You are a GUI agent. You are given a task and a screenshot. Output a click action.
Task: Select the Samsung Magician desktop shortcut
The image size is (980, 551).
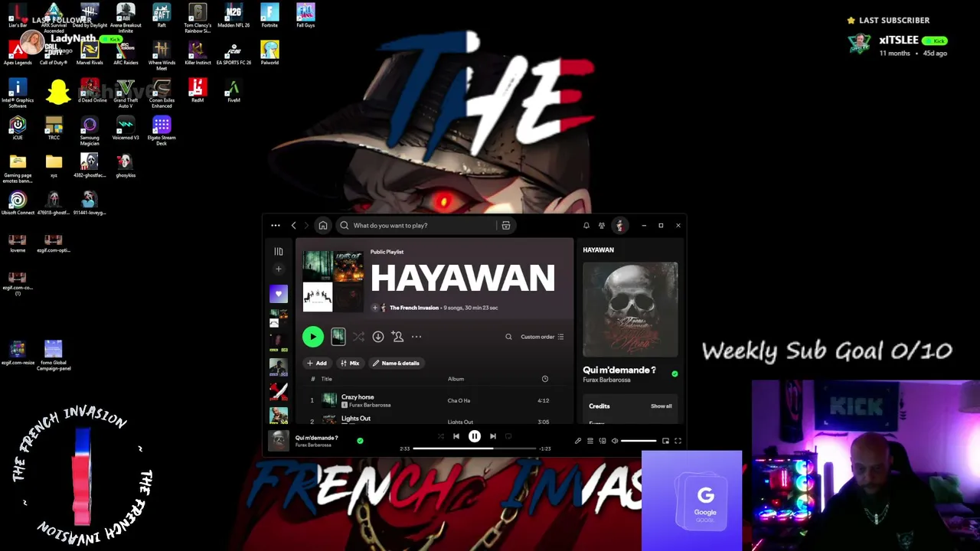pos(90,130)
